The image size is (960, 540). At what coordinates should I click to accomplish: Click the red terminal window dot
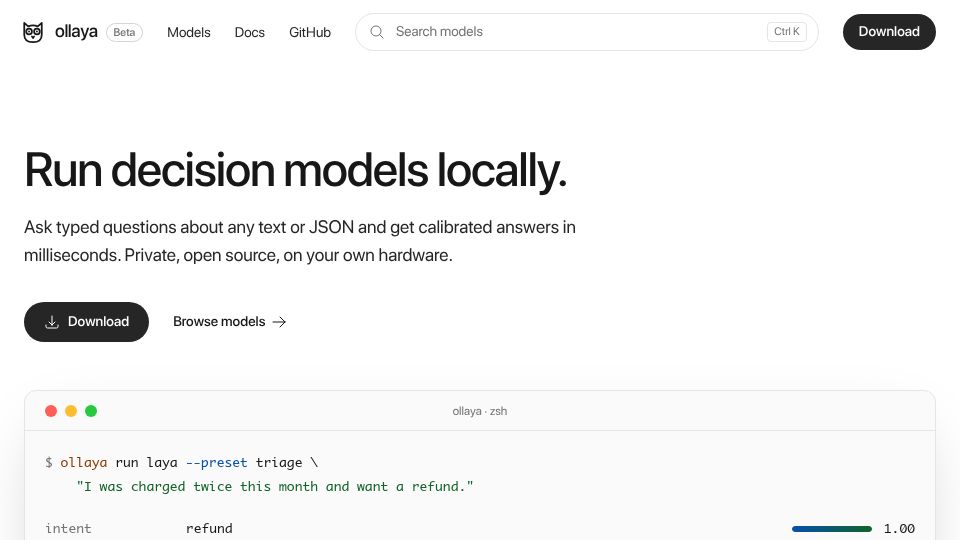51,411
